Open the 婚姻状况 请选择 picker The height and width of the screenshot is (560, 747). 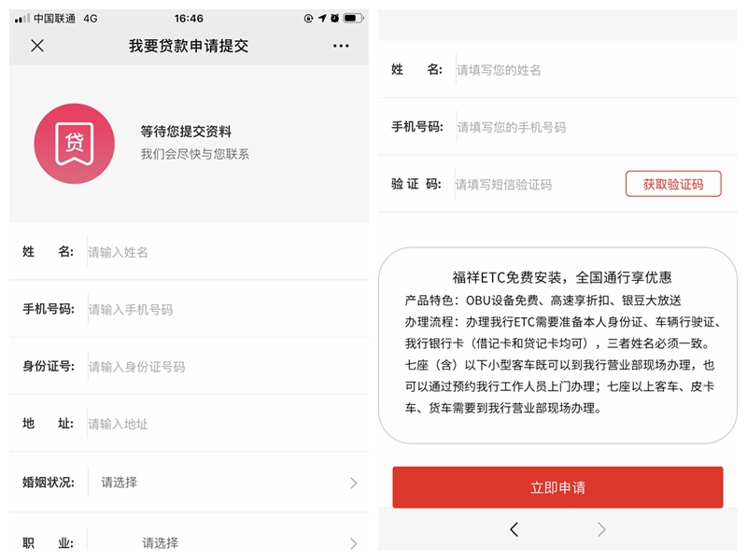click(120, 483)
